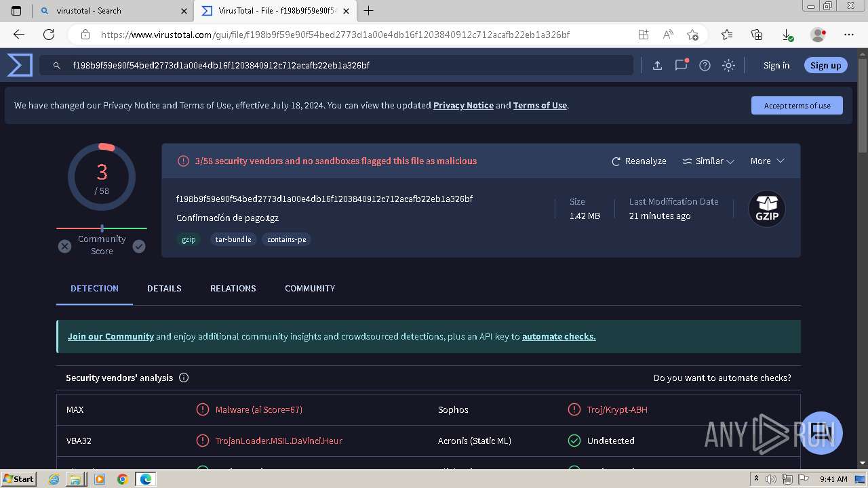This screenshot has width=868, height=488.
Task: Click Accept terms of use button
Action: [x=797, y=105]
